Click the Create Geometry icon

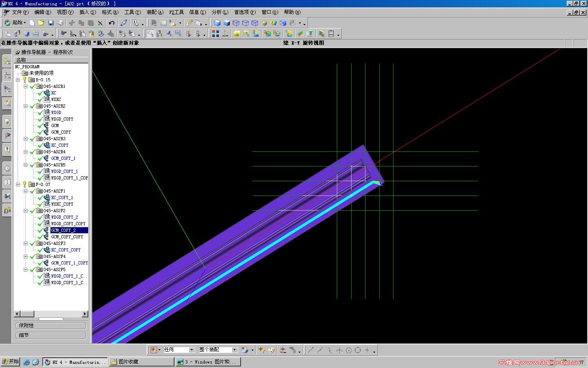27,34
